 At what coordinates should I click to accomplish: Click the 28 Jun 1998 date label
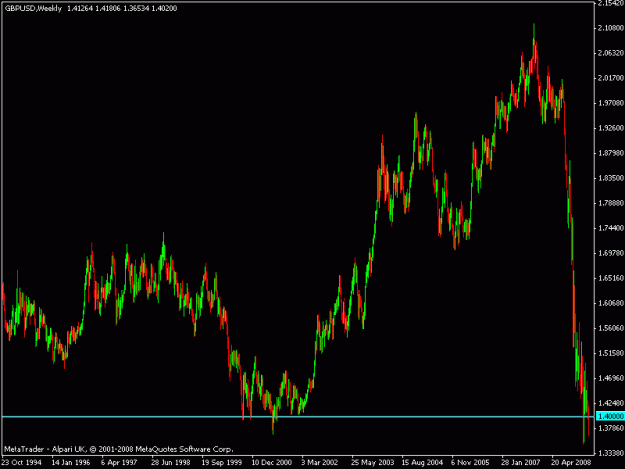click(171, 463)
